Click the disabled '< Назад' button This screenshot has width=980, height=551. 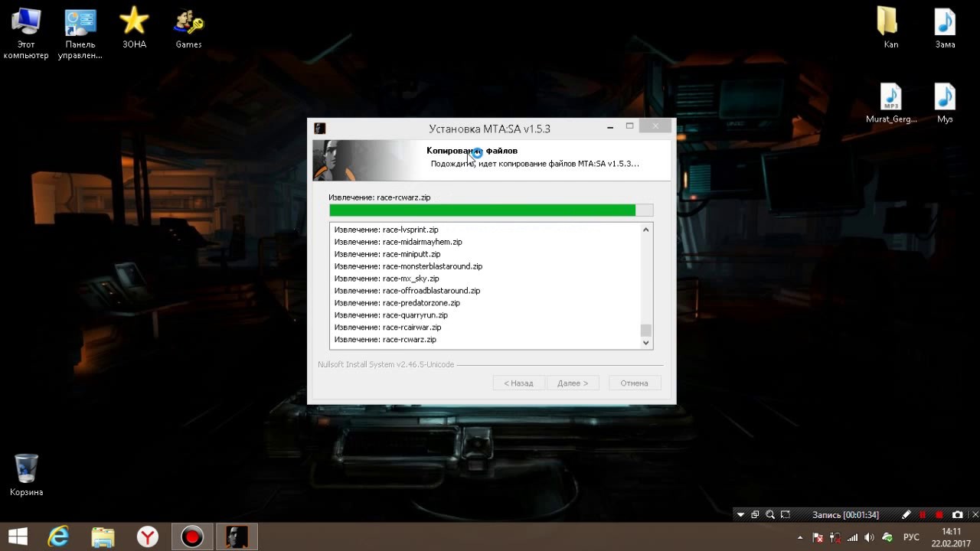[x=518, y=383]
